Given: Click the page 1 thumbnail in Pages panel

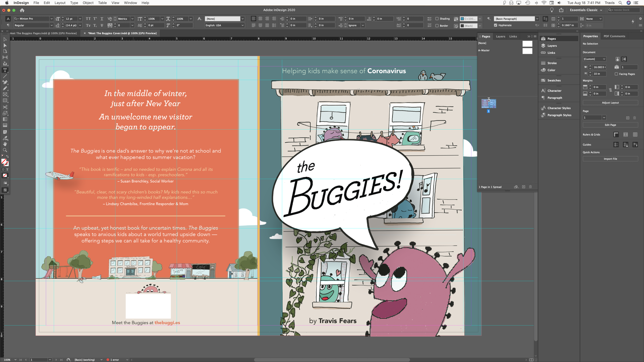Looking at the screenshot, I should pos(488,104).
